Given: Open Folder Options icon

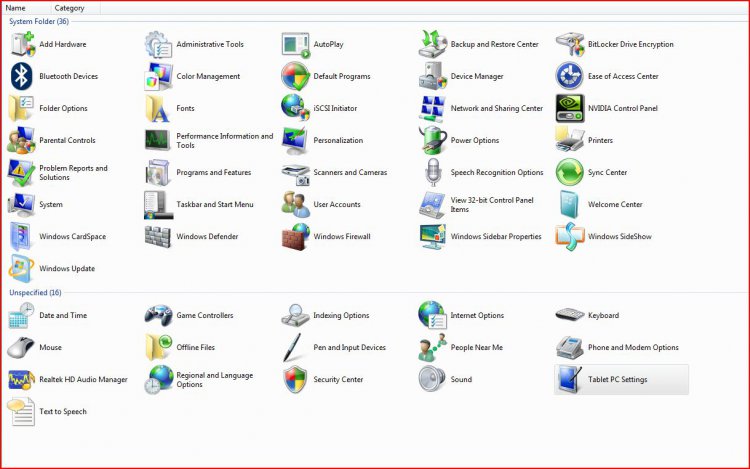Looking at the screenshot, I should (22, 108).
